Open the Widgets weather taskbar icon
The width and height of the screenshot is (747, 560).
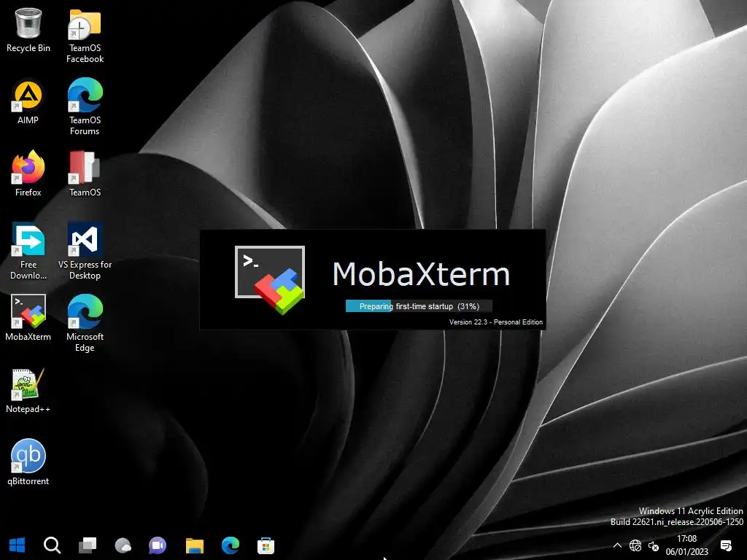[123, 545]
